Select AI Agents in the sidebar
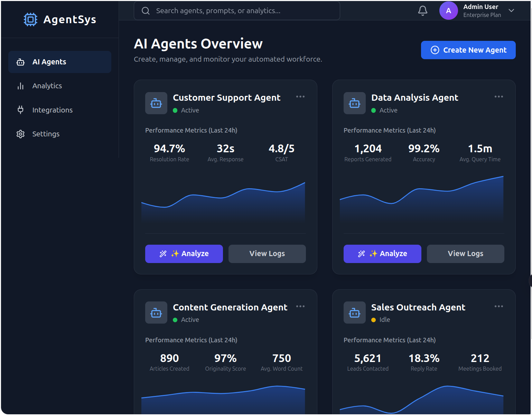This screenshot has height=416, width=532. click(49, 62)
